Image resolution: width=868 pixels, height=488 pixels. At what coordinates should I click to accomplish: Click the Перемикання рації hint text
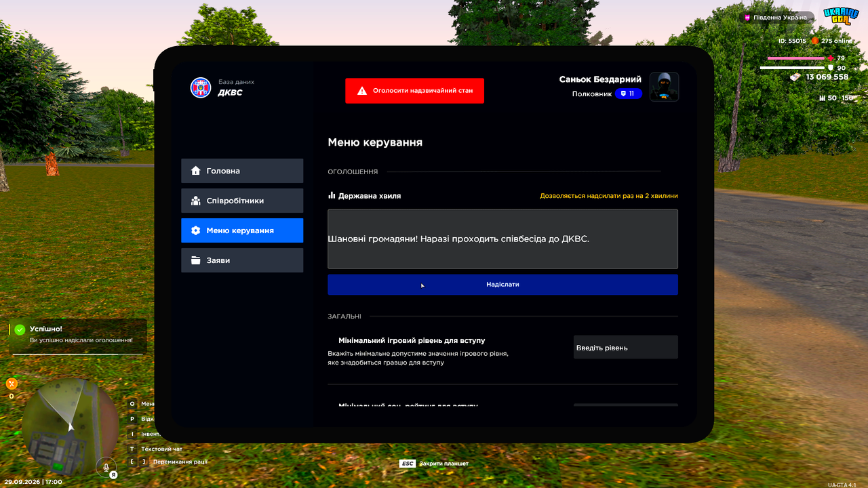(x=180, y=462)
